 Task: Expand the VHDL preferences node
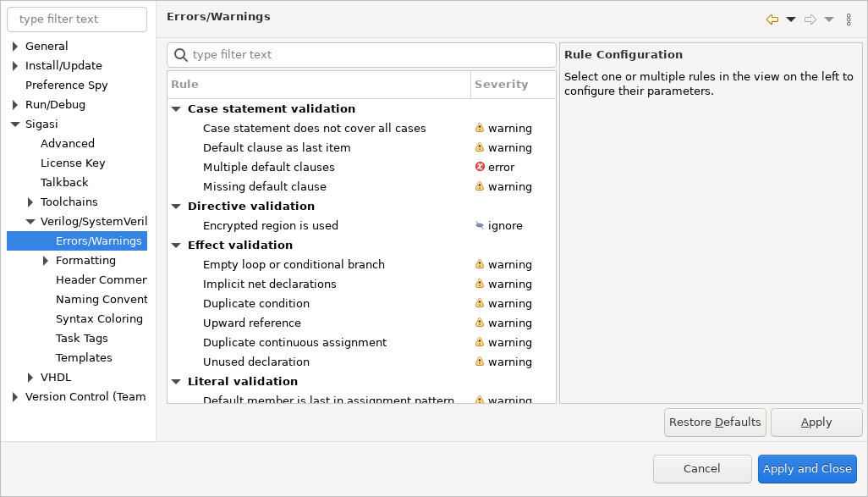[30, 378]
